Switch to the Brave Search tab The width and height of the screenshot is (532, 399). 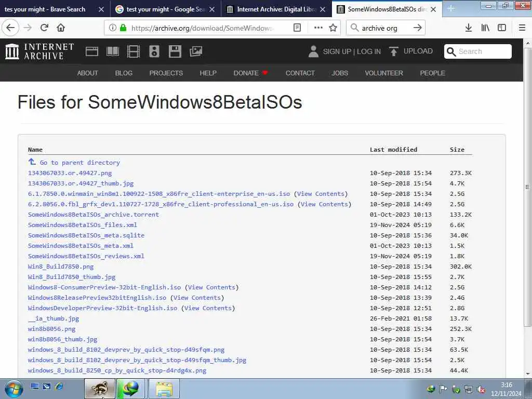45,9
